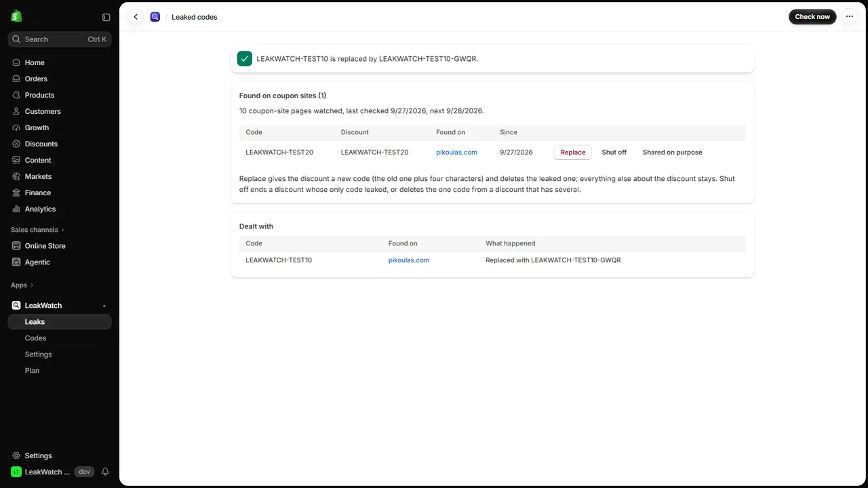Click the Online Store icon
868x488 pixels.
(x=16, y=245)
